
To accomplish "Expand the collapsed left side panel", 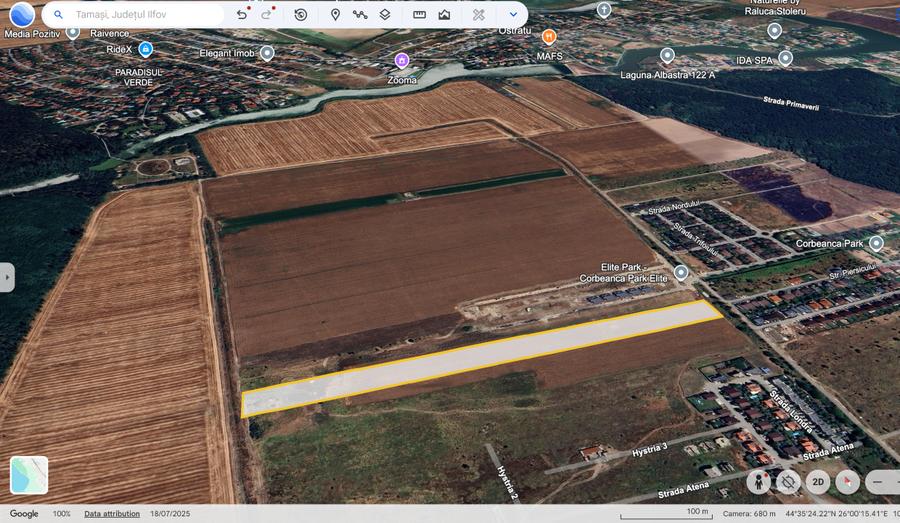I will point(6,277).
